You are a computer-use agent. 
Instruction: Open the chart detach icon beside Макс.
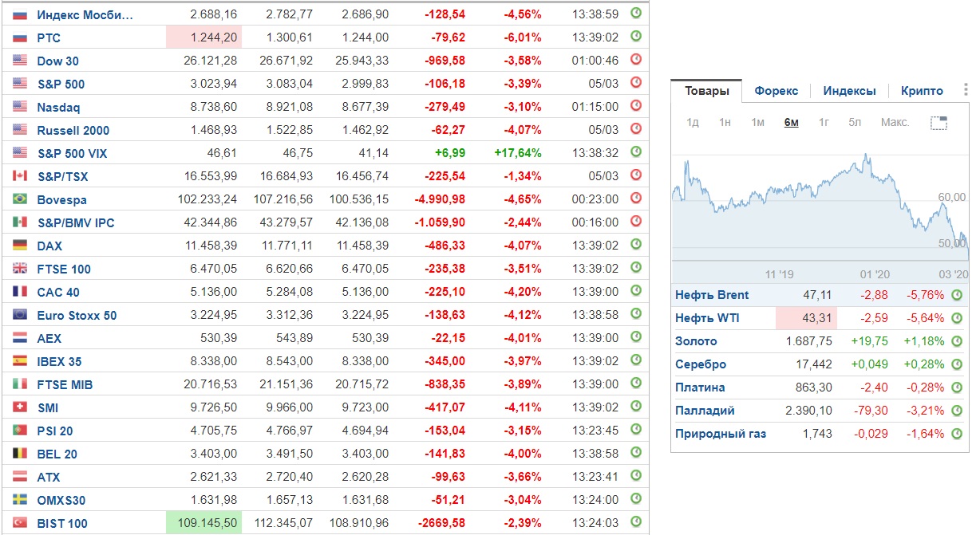939,123
